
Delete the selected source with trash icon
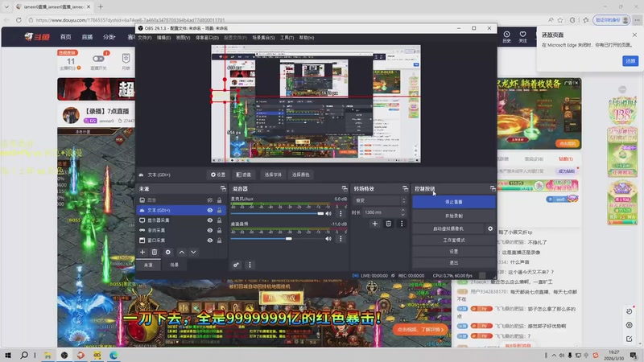[x=155, y=252]
